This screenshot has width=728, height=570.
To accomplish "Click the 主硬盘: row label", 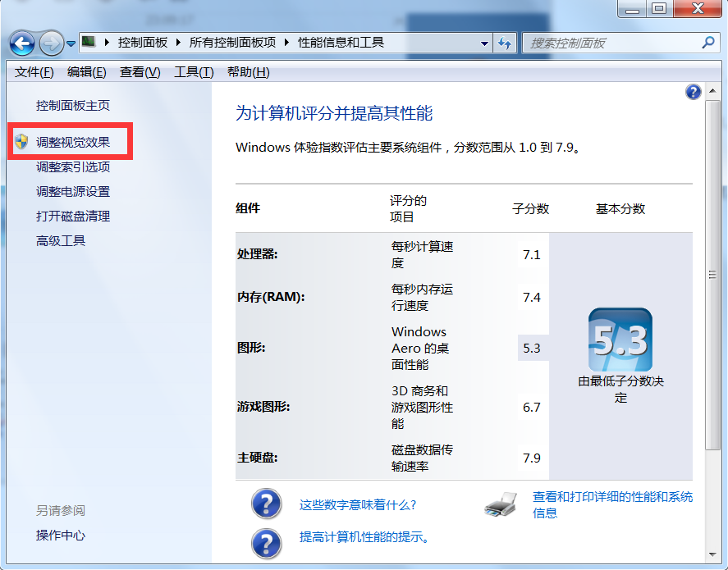I will pyautogui.click(x=257, y=458).
